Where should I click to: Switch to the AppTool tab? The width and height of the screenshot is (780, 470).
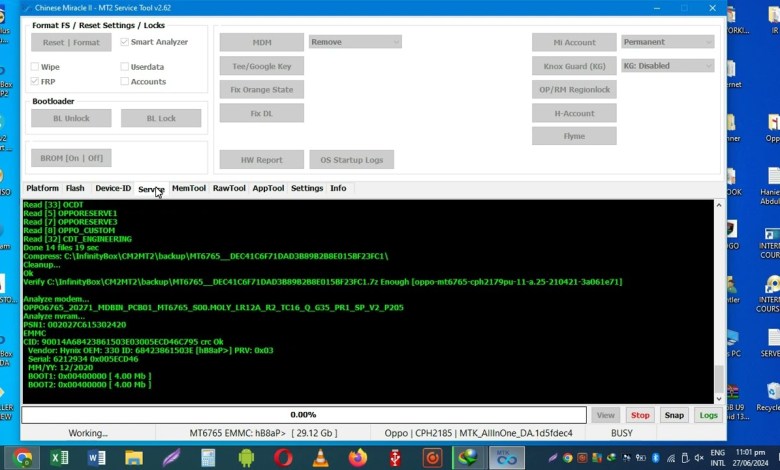pos(268,188)
